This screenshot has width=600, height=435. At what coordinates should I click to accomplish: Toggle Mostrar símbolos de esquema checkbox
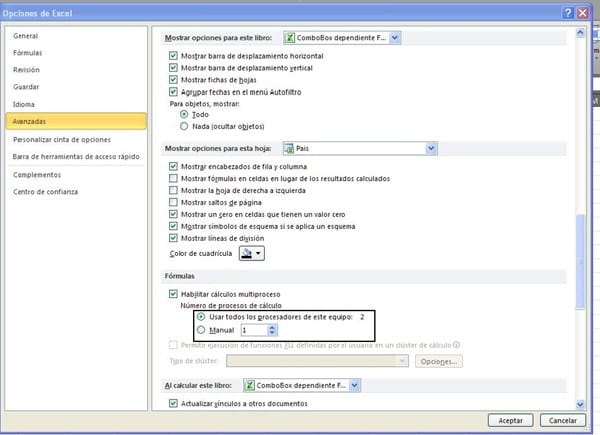(173, 226)
